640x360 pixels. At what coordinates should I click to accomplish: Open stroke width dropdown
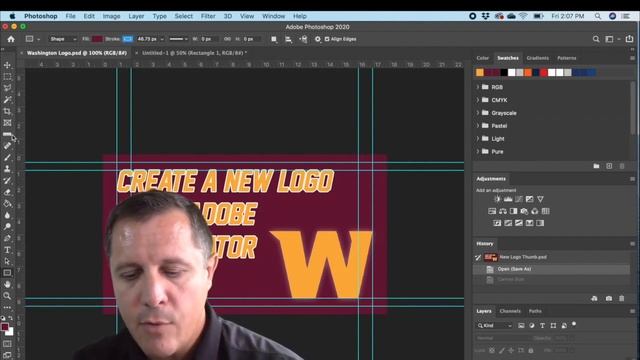[162, 39]
